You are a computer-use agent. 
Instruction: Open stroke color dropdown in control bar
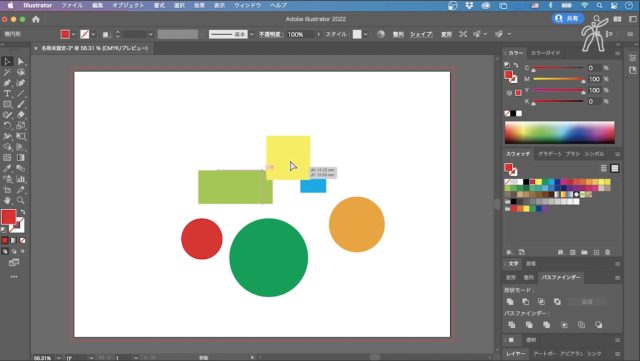coord(93,34)
